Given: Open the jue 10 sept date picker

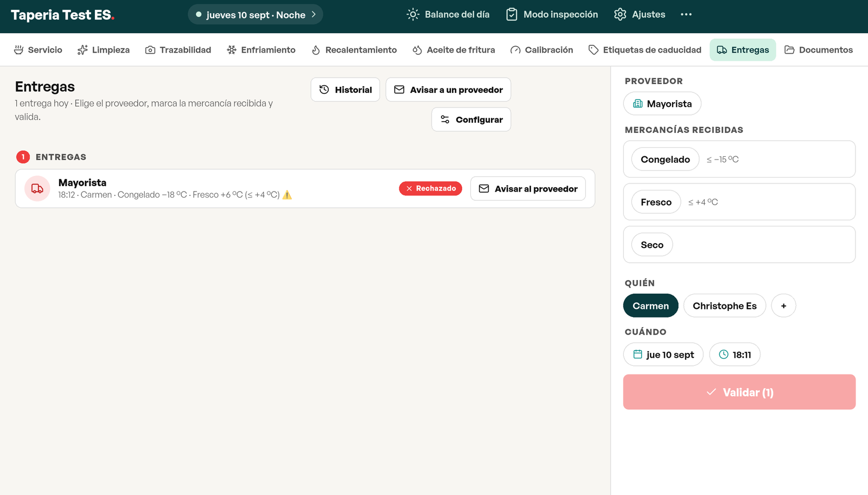Looking at the screenshot, I should [663, 354].
